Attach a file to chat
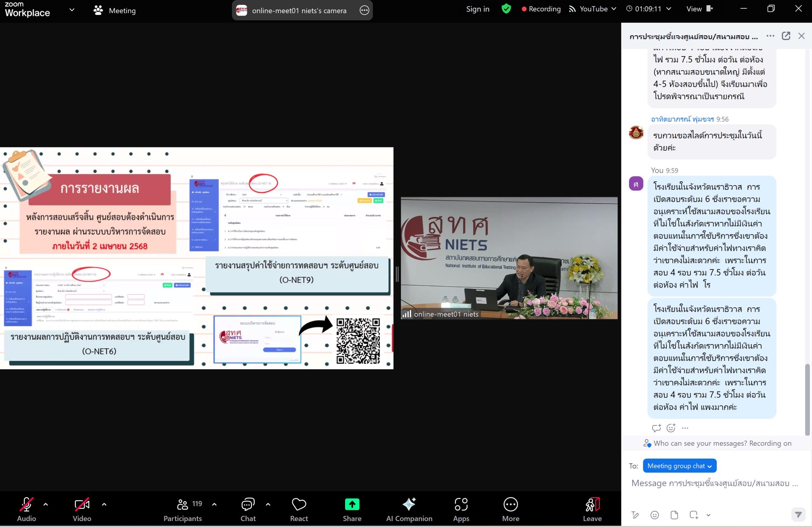Image resolution: width=812 pixels, height=527 pixels. click(x=674, y=515)
